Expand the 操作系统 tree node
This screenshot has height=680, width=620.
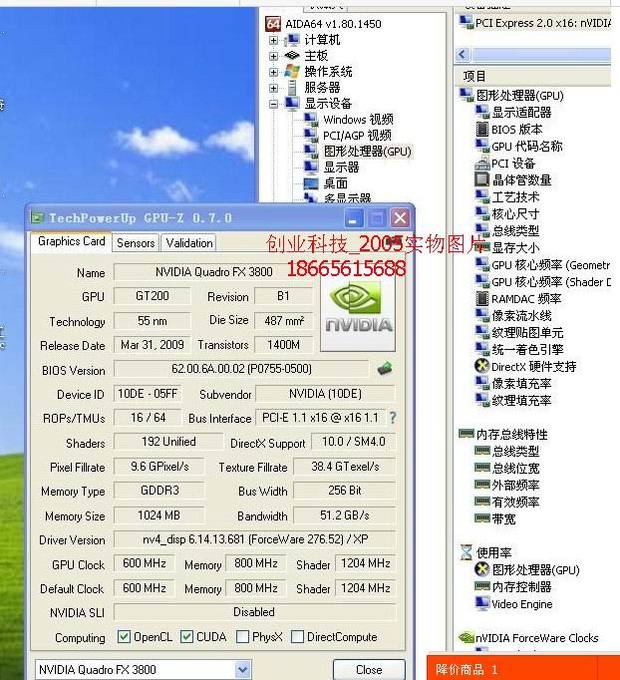point(273,72)
